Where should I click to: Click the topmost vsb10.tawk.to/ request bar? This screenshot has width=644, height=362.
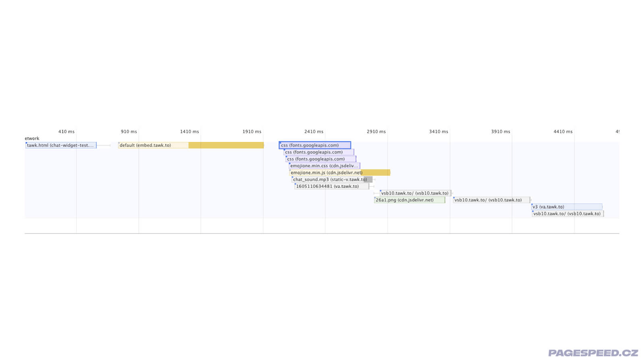coord(415,193)
